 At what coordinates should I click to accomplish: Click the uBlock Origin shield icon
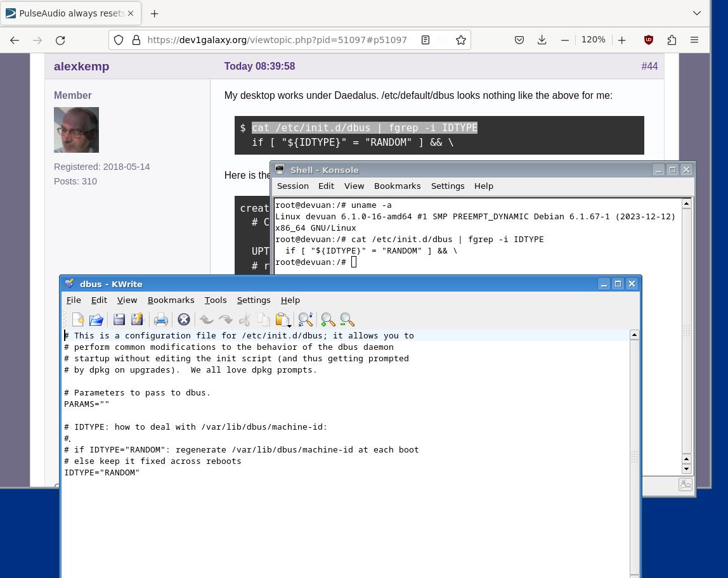(x=649, y=40)
